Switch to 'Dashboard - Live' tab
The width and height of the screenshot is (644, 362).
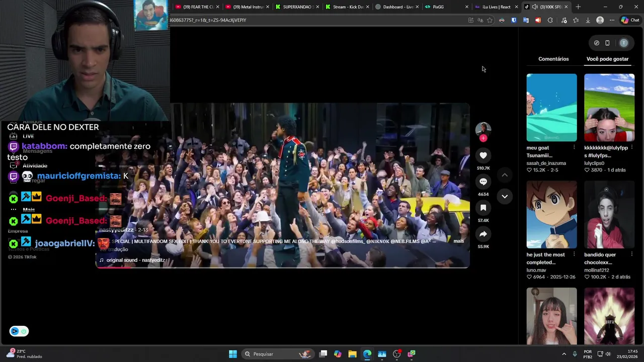coord(396,7)
